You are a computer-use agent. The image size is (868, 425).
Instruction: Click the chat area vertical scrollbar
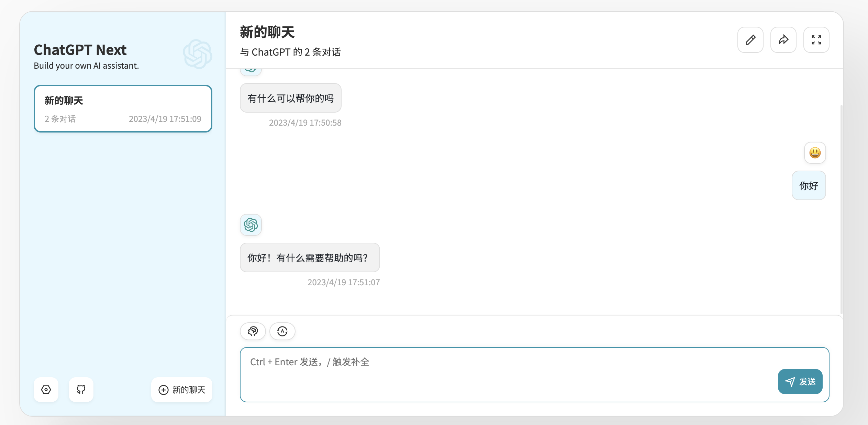[841, 209]
